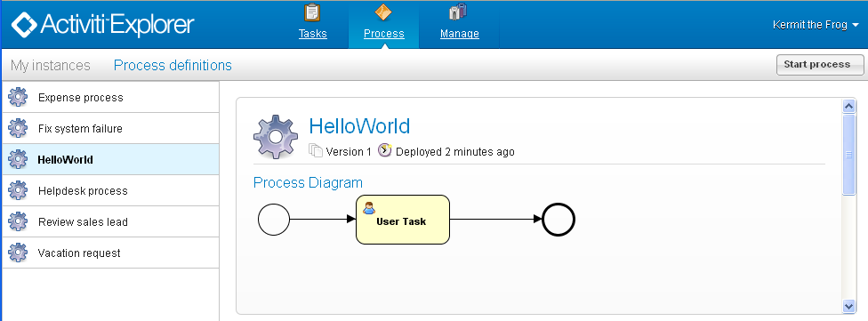Click the deployed clock icon
The image size is (868, 321).
[385, 150]
